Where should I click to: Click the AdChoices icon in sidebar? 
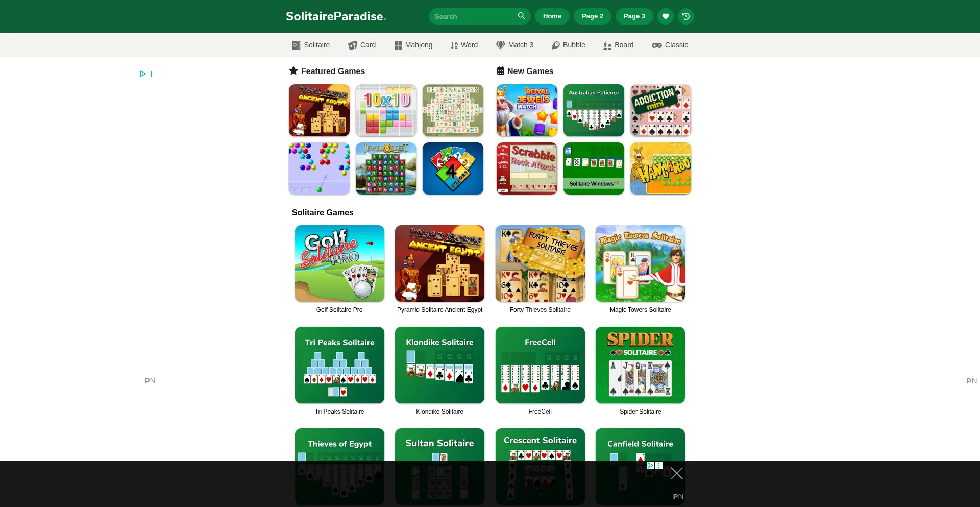point(143,74)
